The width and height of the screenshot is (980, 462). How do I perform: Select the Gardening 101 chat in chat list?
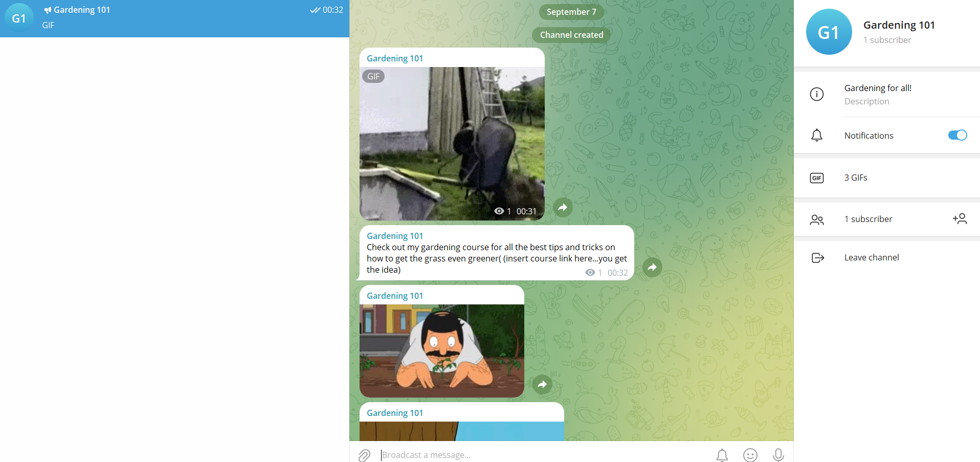[x=174, y=18]
